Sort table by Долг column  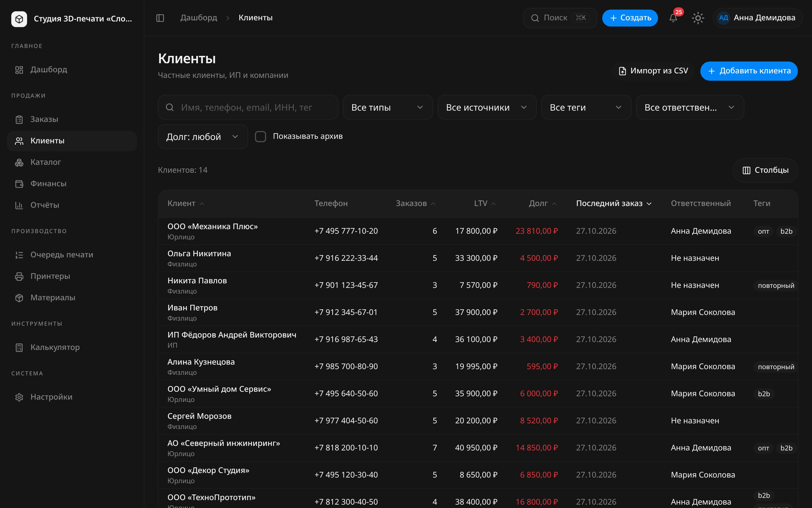[x=542, y=203]
